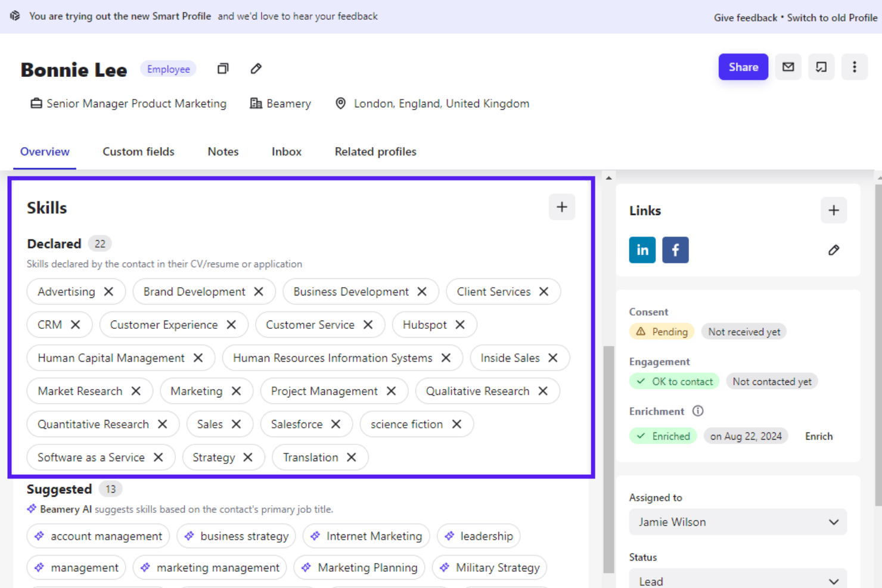
Task: Click the Enrich button
Action: [819, 436]
